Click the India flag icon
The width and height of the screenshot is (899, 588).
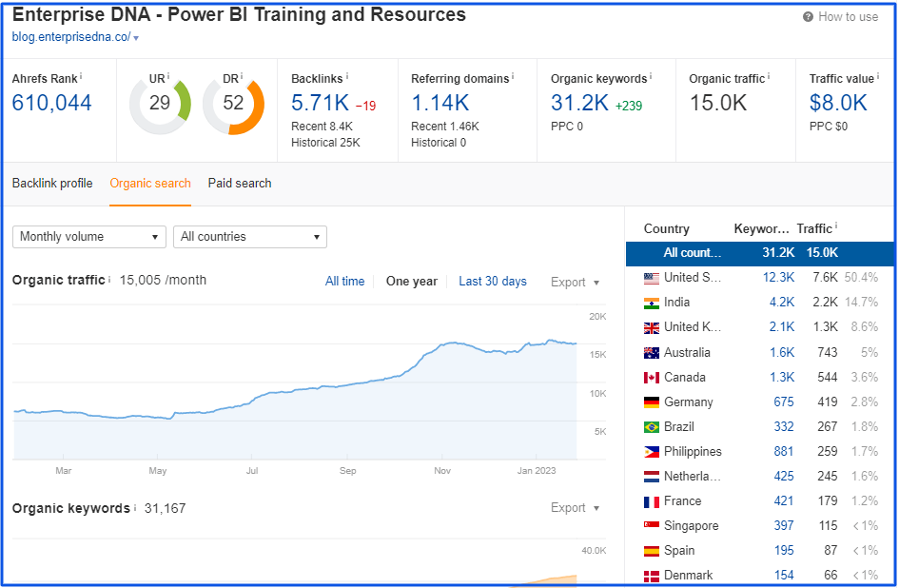click(652, 303)
